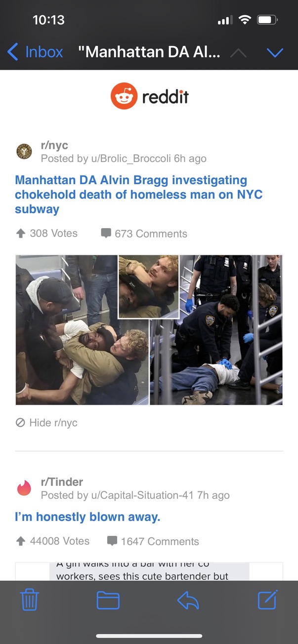Open 1647 Comments on Tinder post

point(153,541)
